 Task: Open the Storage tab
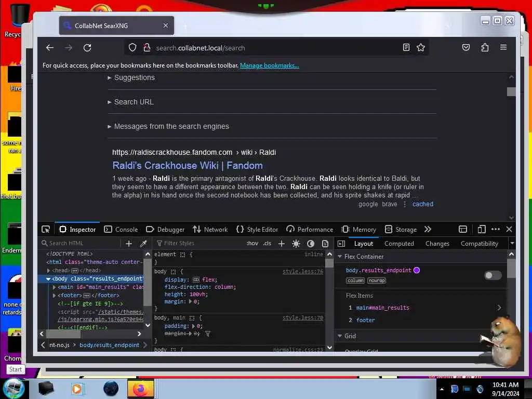click(401, 230)
